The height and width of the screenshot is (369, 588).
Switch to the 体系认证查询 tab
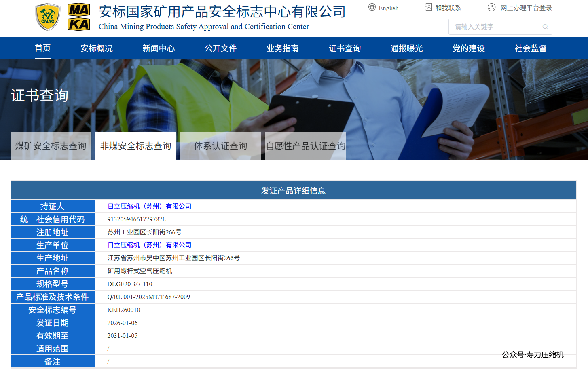click(x=221, y=146)
